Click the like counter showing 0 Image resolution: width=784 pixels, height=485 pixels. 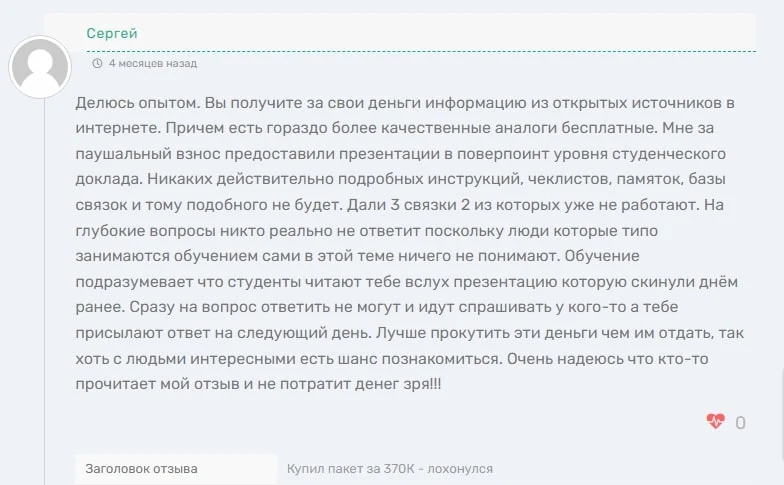tap(740, 423)
